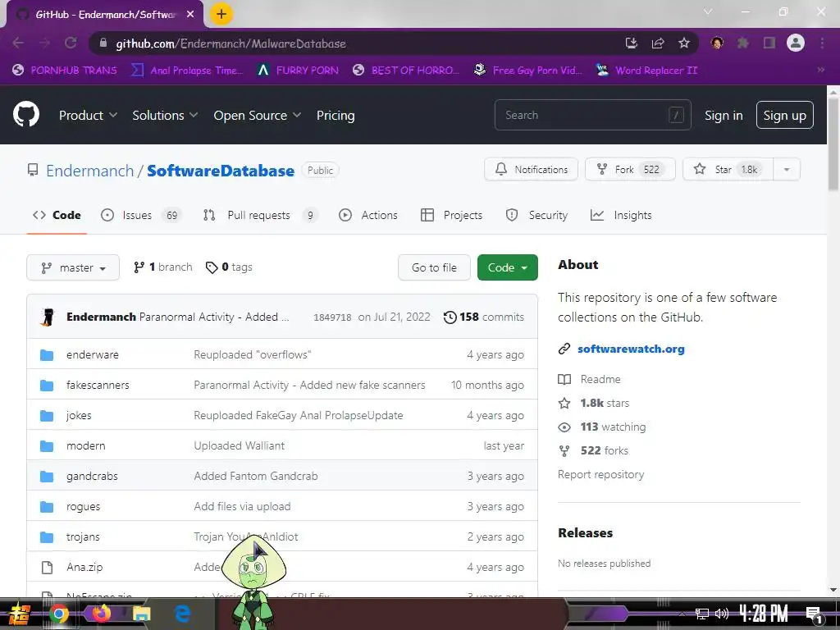The image size is (840, 630).
Task: Click the Sign in link
Action: click(x=724, y=115)
